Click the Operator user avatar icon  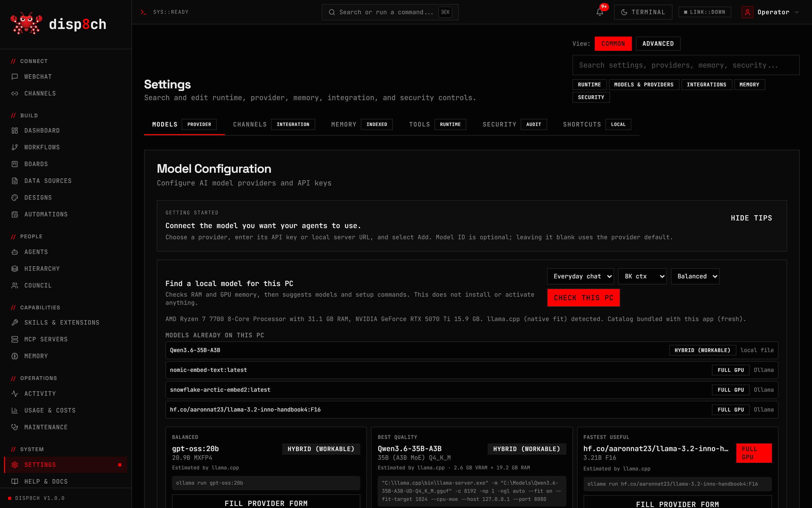click(x=747, y=12)
